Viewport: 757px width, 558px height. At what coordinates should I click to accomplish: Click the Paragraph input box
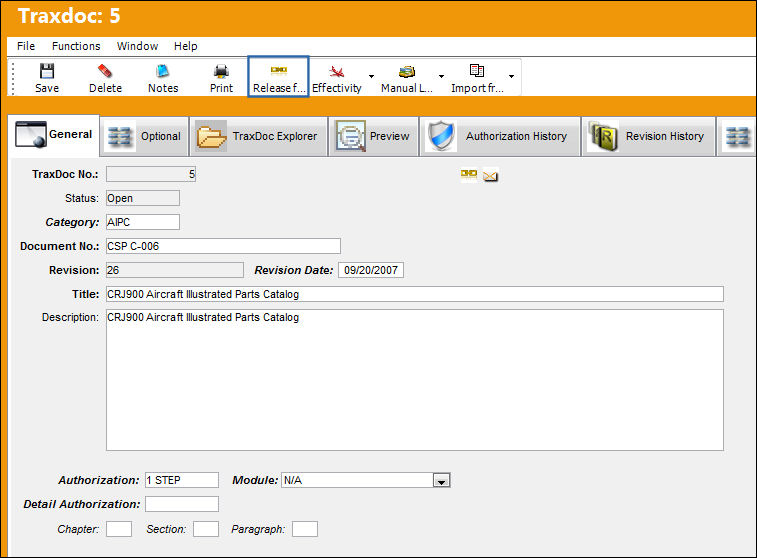coord(305,529)
